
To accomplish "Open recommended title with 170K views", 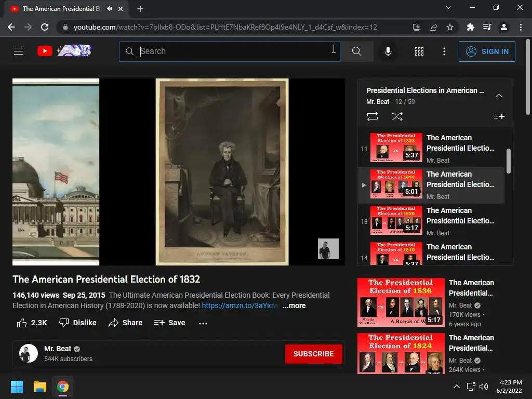I will 471,288.
